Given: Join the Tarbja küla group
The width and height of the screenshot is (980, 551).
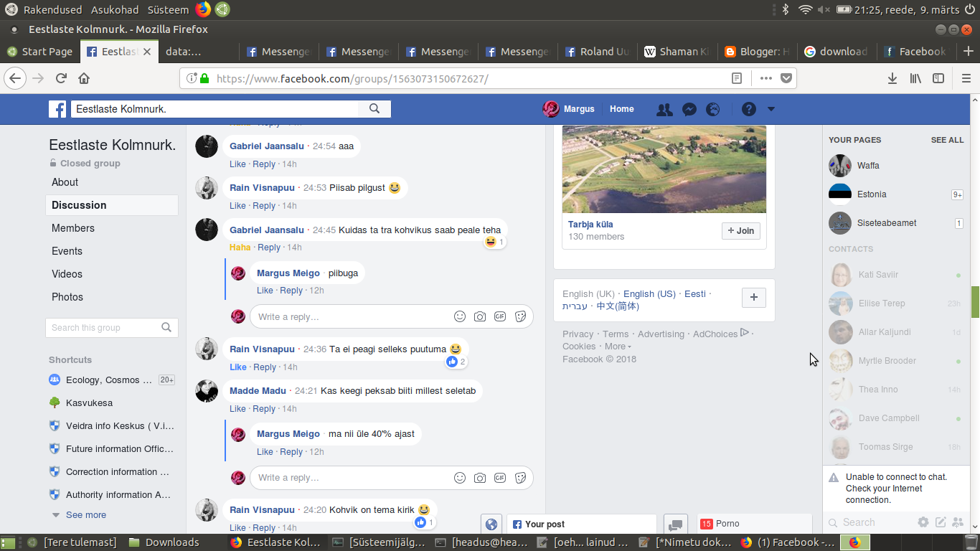Looking at the screenshot, I should [x=741, y=231].
